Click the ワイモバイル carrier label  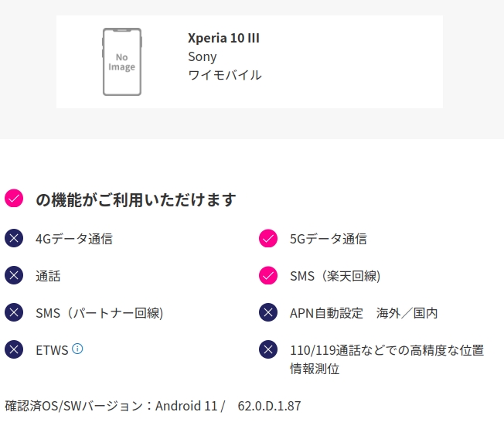[225, 75]
